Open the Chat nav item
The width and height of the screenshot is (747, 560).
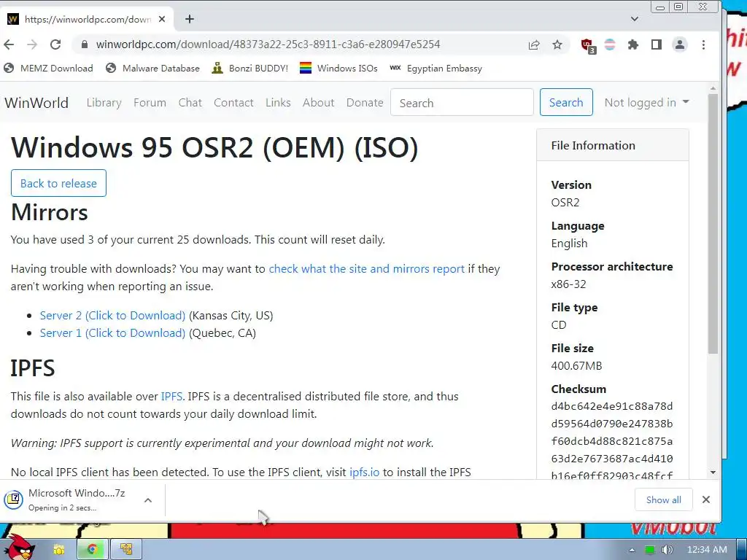pos(190,102)
